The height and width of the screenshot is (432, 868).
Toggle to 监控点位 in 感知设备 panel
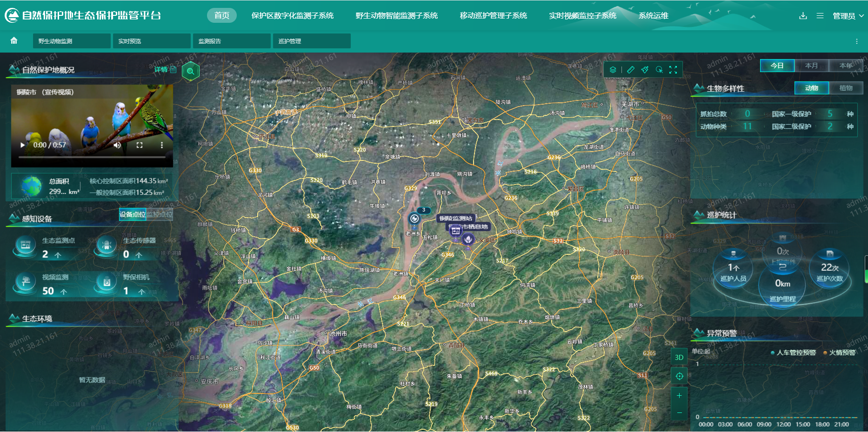160,214
